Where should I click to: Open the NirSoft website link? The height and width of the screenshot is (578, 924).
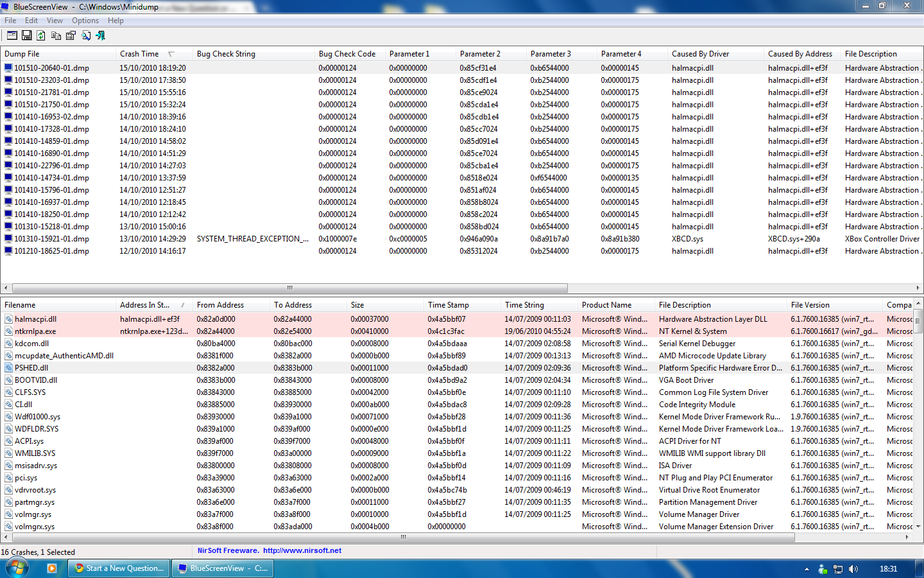[x=302, y=550]
